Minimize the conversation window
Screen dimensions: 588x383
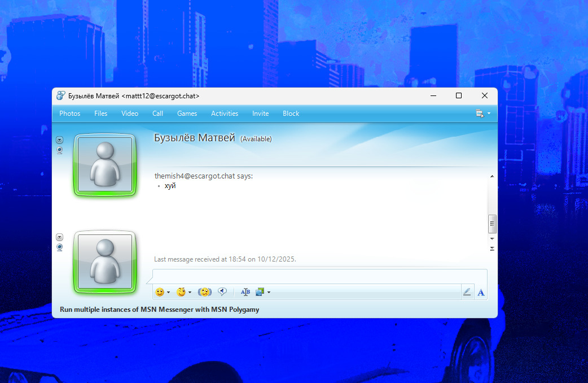click(433, 96)
